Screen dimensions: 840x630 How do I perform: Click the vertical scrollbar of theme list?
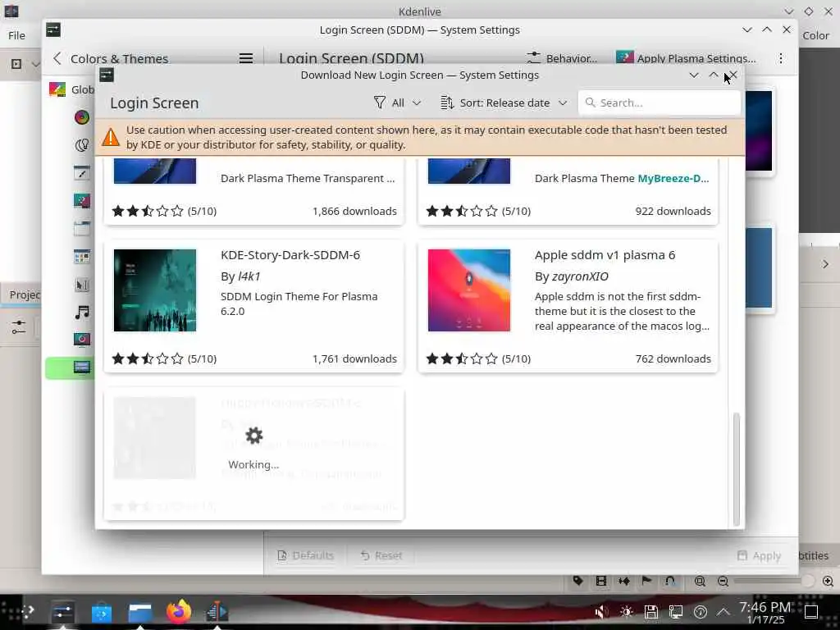[736, 468]
